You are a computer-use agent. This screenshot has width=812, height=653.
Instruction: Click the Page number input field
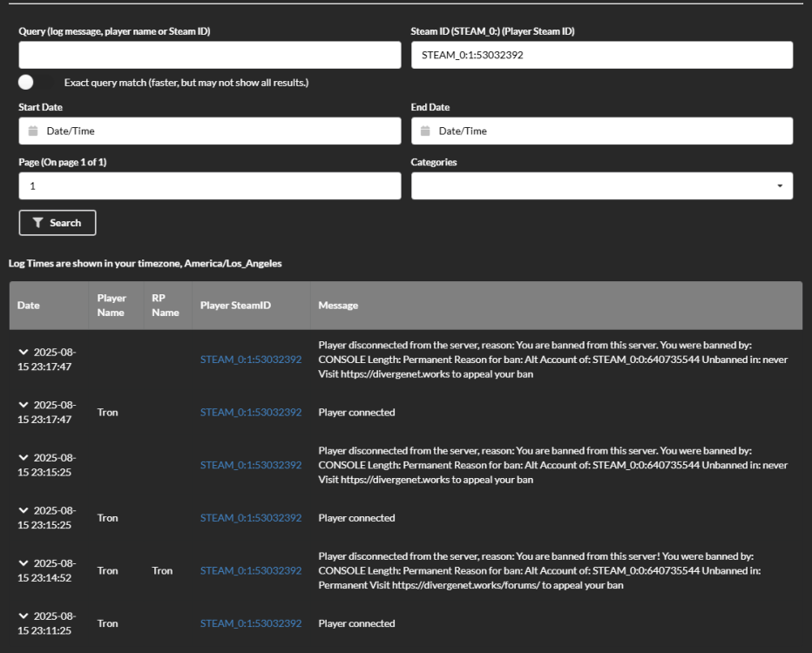[209, 185]
